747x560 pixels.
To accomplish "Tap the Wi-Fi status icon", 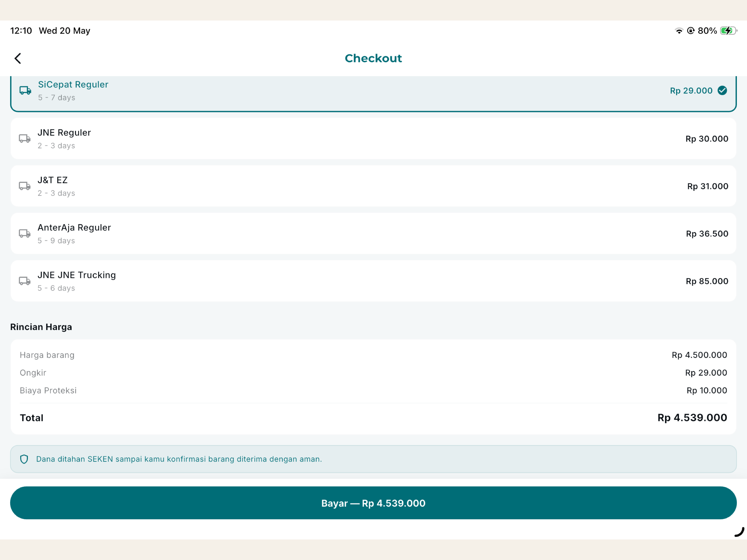I will coord(679,31).
